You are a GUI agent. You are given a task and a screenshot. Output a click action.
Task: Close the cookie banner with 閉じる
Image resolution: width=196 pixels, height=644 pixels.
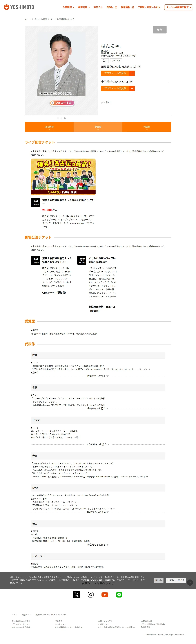pyautogui.click(x=159, y=580)
